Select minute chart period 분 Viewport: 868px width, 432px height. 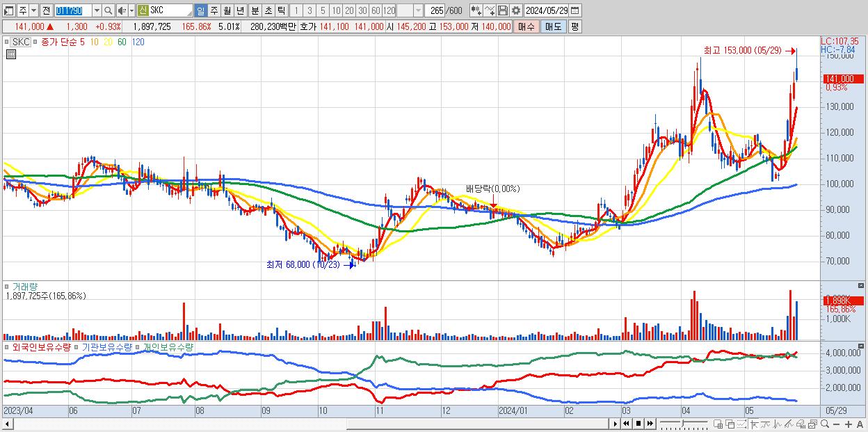pos(255,10)
